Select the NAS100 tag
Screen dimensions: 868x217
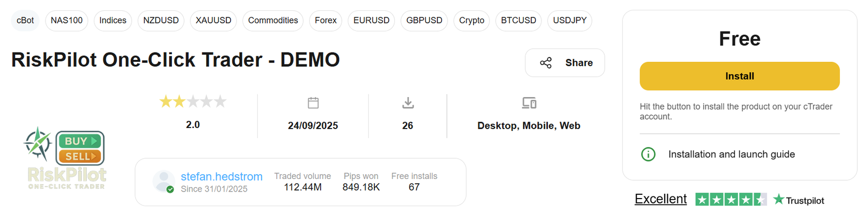pos(67,21)
